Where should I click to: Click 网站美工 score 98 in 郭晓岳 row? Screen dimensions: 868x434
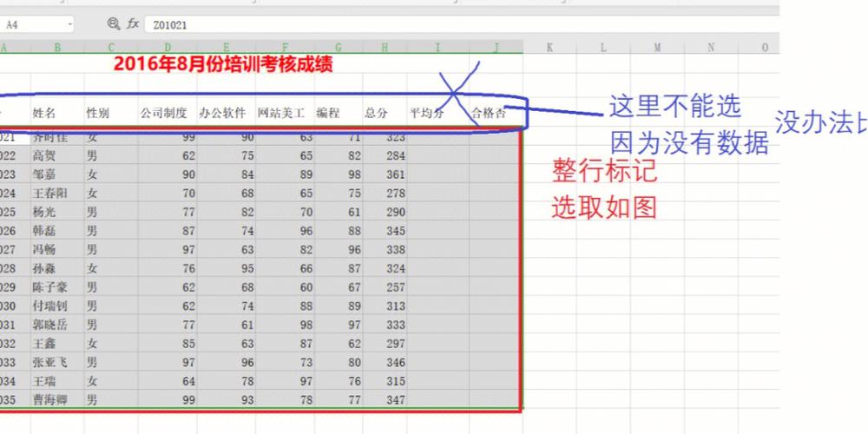(285, 325)
